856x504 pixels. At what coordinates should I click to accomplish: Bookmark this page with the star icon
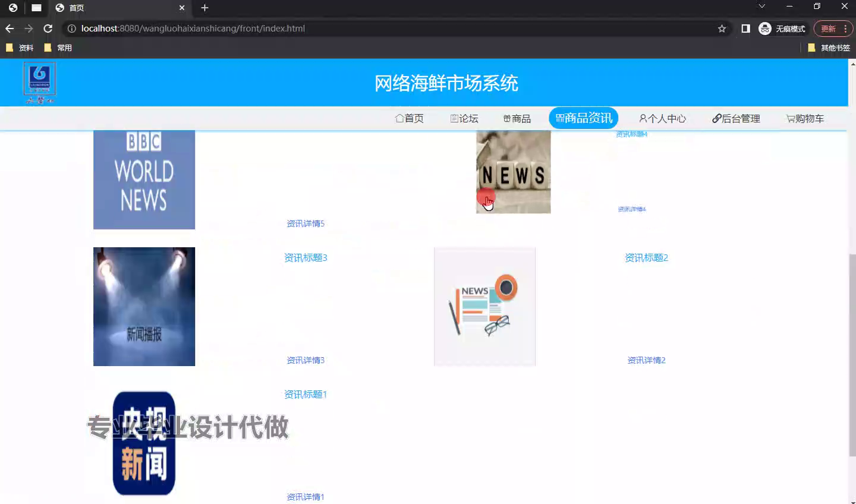point(722,29)
